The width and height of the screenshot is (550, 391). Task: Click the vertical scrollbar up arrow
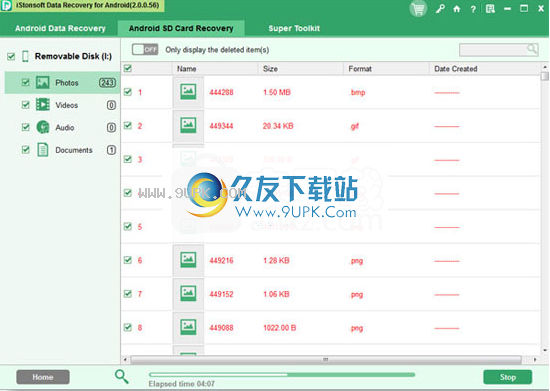coord(545,67)
